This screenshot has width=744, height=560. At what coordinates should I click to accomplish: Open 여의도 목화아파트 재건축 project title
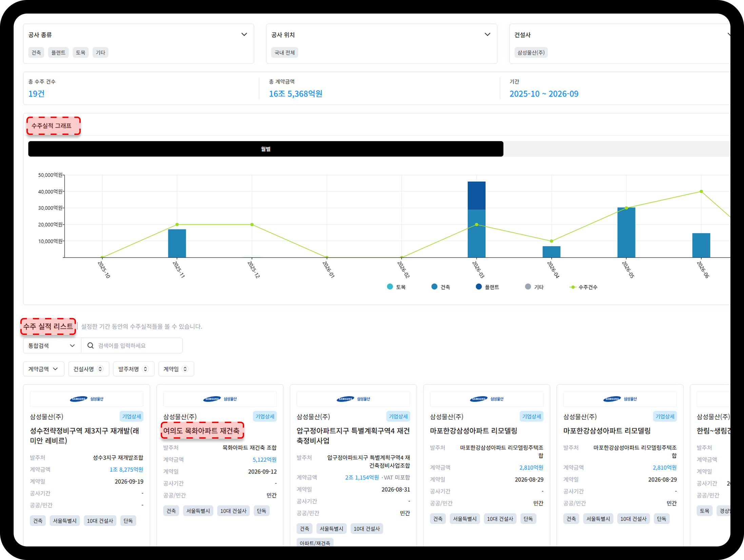point(201,431)
